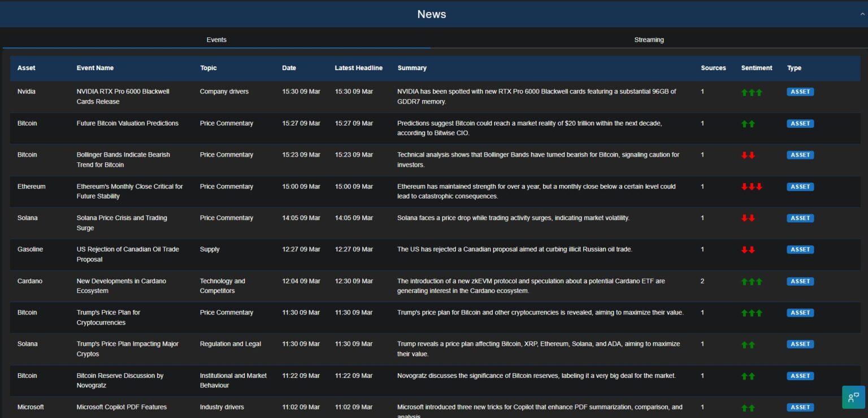This screenshot has height=418, width=868.
Task: Click triple red arrows in Ethereum row
Action: point(752,187)
